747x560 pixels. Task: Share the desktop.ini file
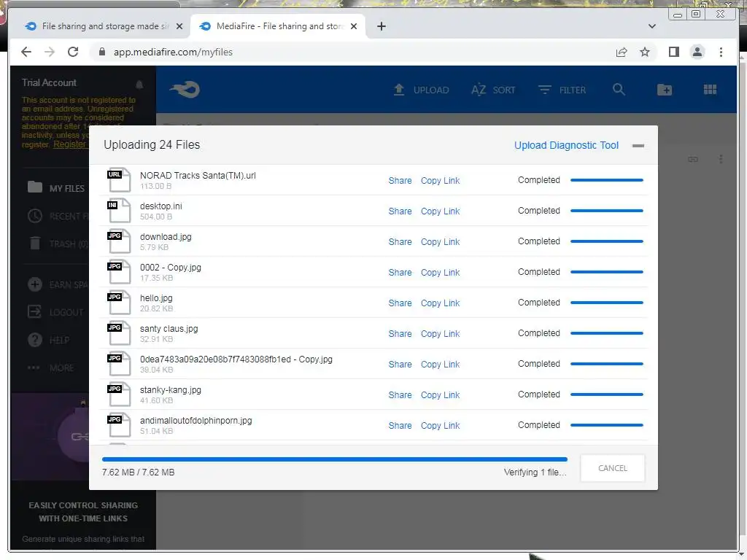tap(400, 211)
